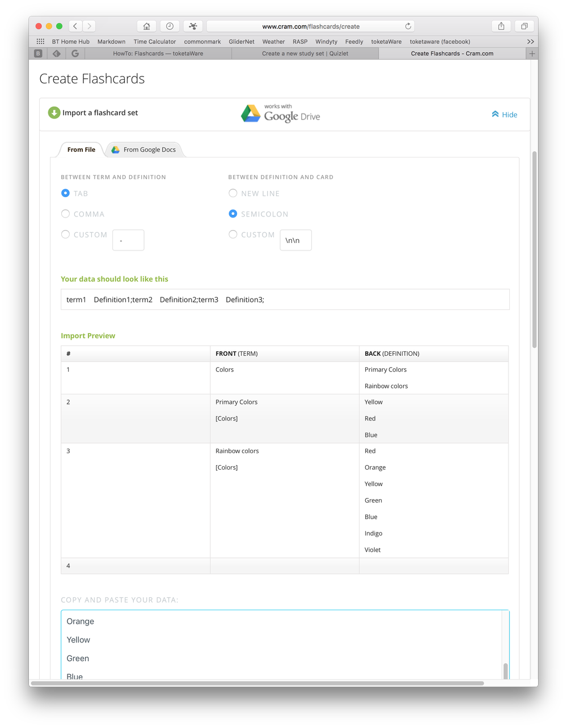Click 'Primary Colors' front term row 2

[236, 402]
